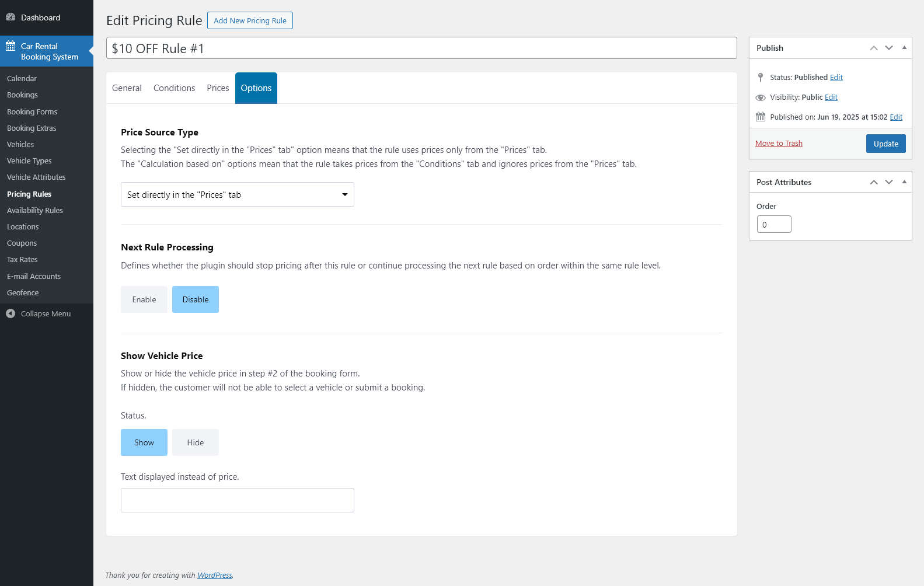
Task: Open the Price Source Type dropdown
Action: point(237,194)
